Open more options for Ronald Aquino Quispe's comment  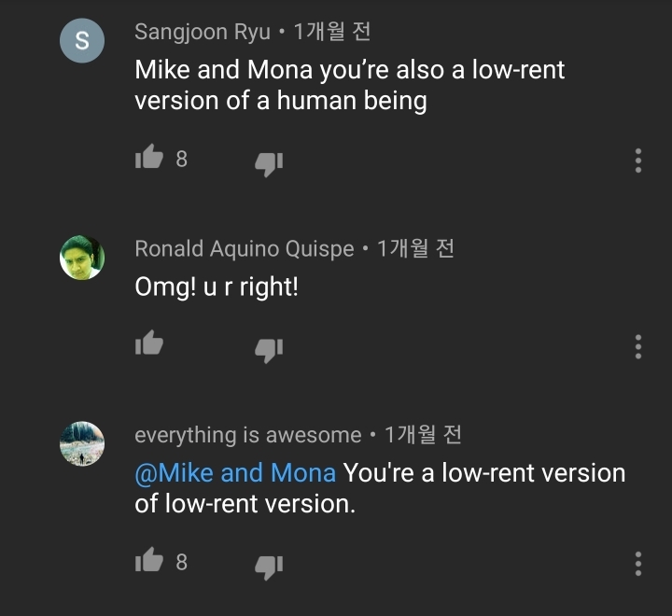coord(638,346)
